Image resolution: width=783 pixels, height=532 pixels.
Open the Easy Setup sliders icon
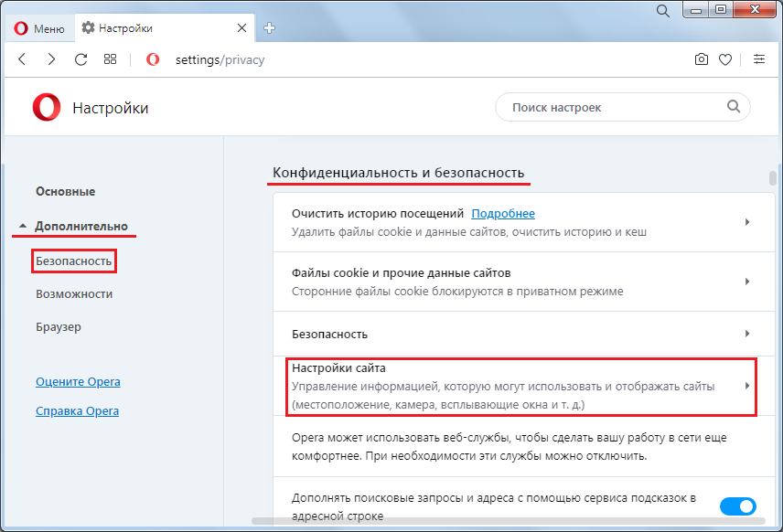pyautogui.click(x=759, y=59)
